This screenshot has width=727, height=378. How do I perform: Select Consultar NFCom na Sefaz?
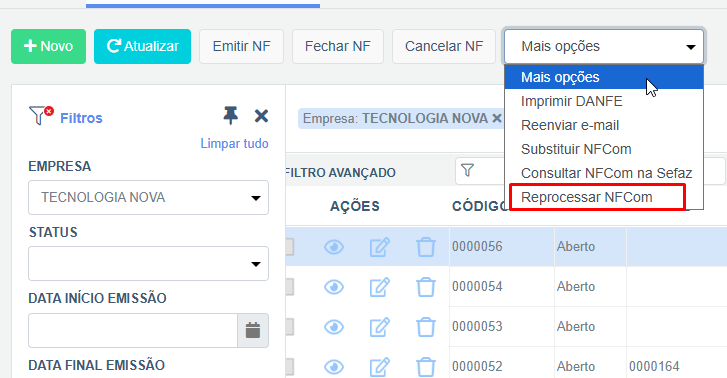[x=604, y=173]
